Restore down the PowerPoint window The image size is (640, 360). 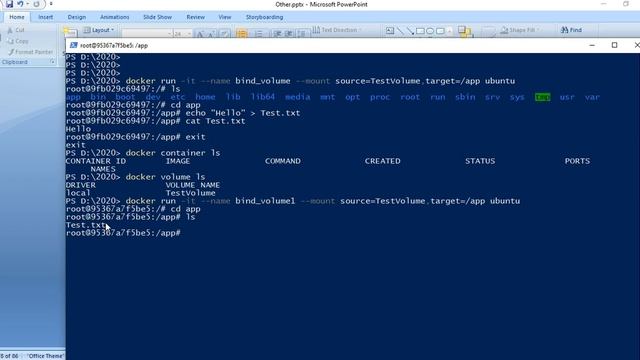(x=626, y=4)
